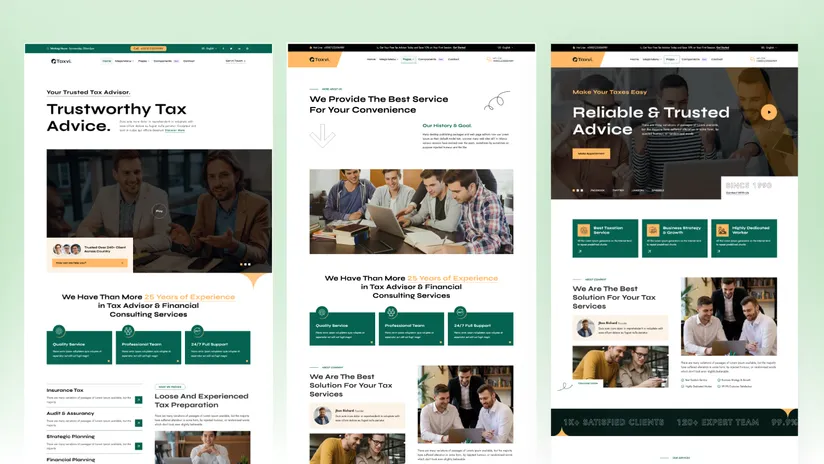Click the Best Taxation Service card icon
Viewport: 824px width, 464px height.
point(583,230)
